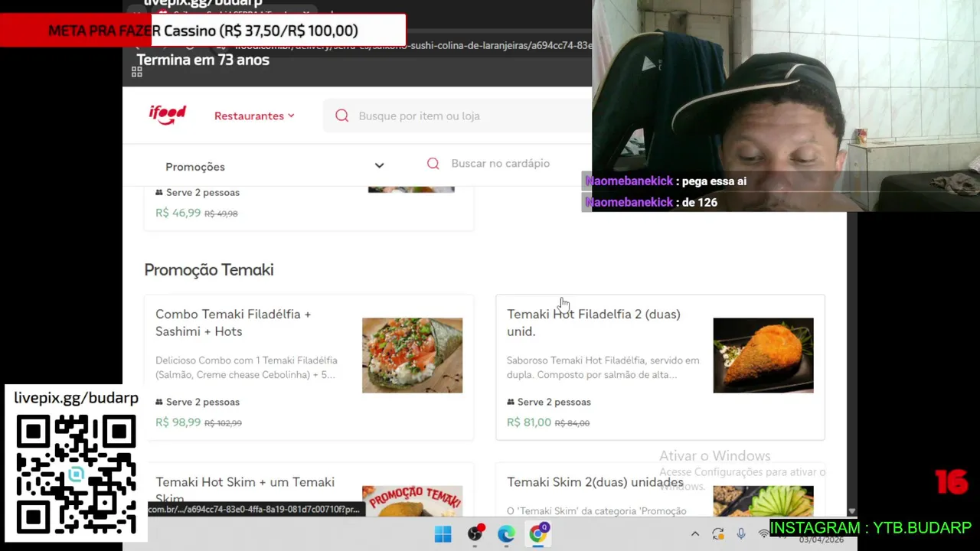Click the 'Promoção Temaki' section heading
Image resolution: width=980 pixels, height=551 pixels.
209,269
